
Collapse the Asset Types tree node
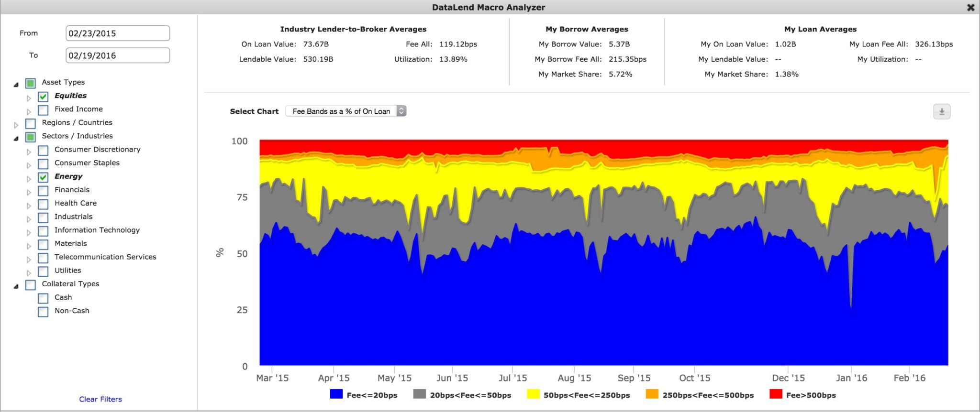tap(16, 85)
